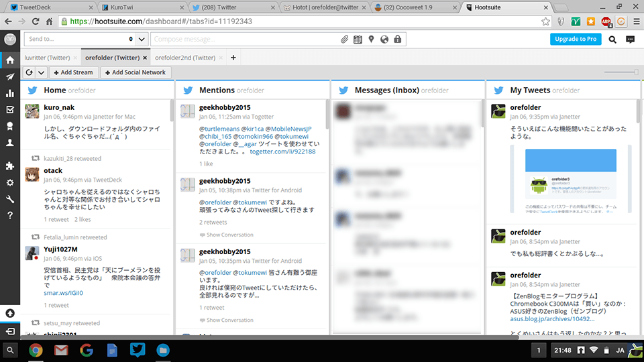Open privacy options lock icon
Screen dimensions: 644x362
398,39
